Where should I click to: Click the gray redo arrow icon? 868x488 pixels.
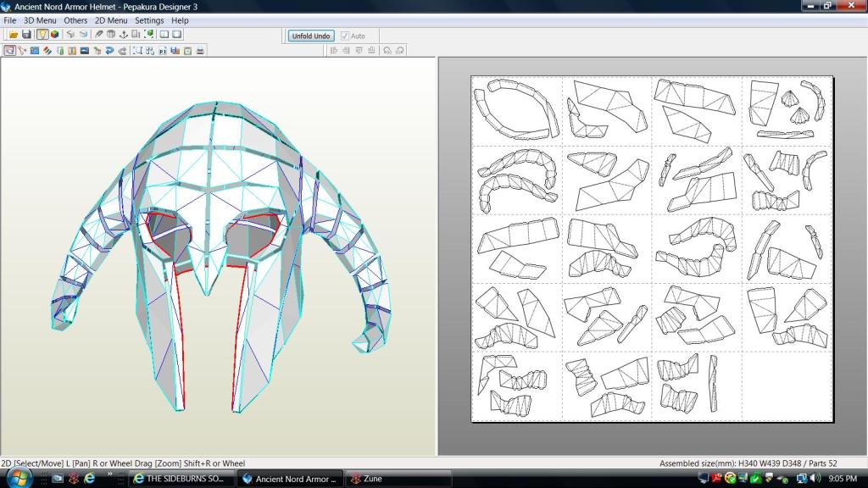[x=122, y=50]
